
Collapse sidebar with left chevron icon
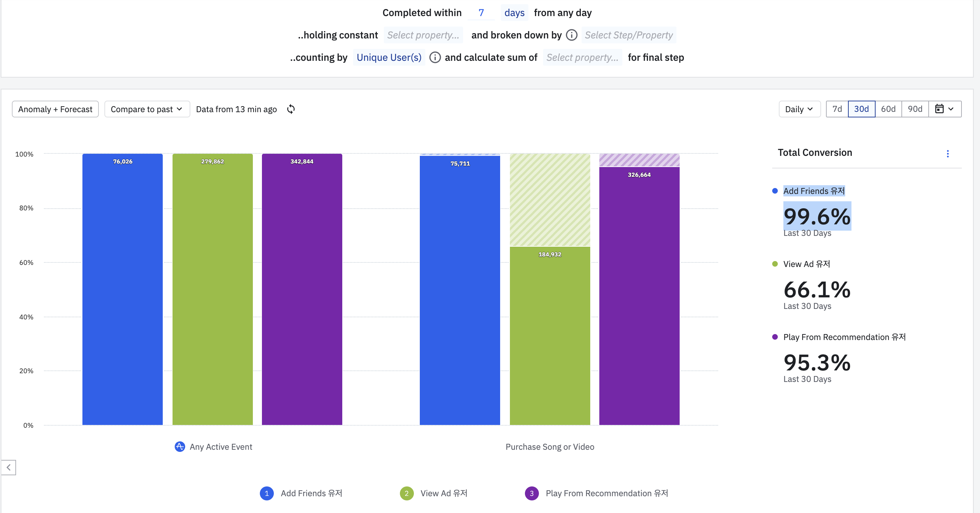pyautogui.click(x=8, y=467)
